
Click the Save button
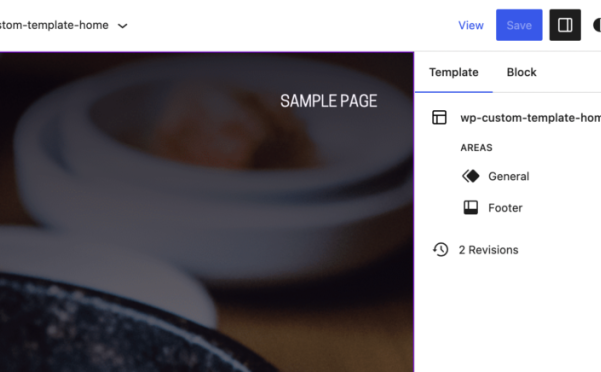(519, 25)
